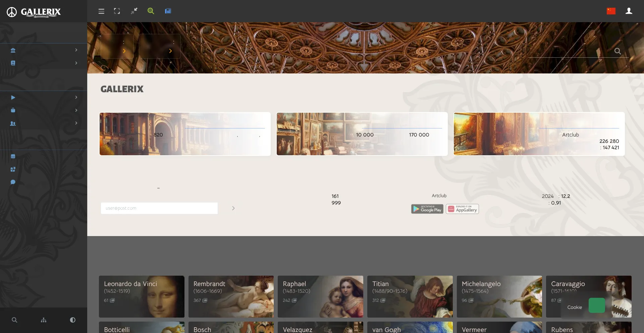Click the "12,2" value beside 2024

(x=566, y=196)
